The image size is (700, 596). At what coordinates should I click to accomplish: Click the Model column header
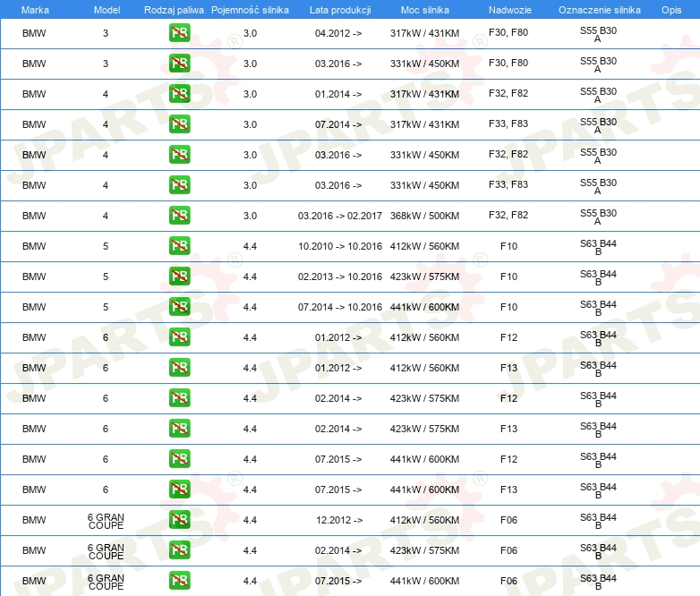106,10
